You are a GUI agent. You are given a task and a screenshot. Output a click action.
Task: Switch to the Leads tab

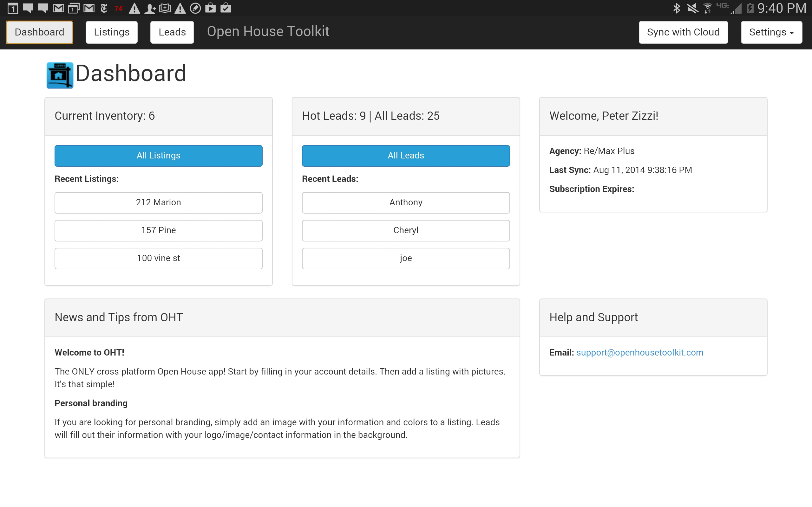(x=172, y=32)
